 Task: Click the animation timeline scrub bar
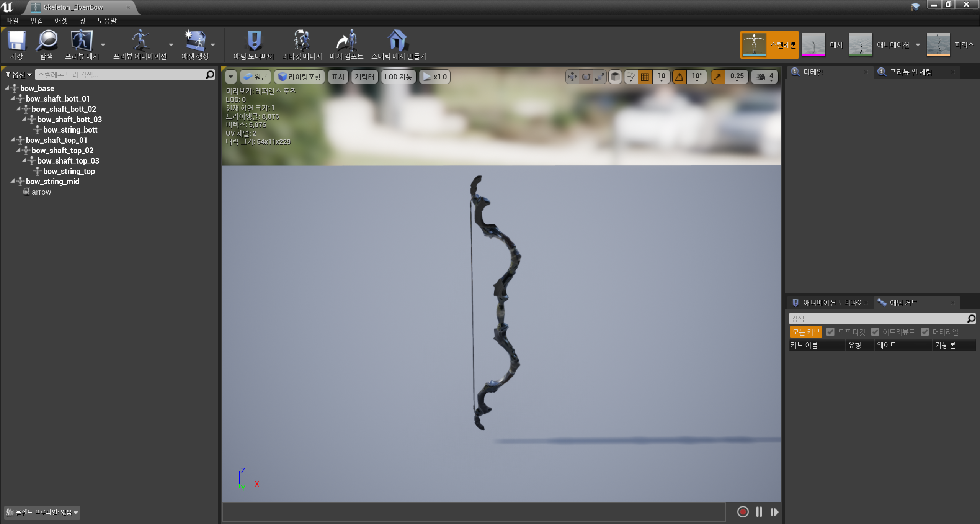point(474,512)
